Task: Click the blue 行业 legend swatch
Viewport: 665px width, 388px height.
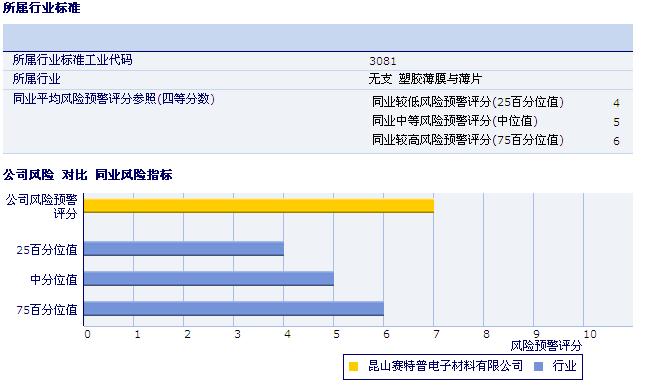Action: click(x=538, y=366)
